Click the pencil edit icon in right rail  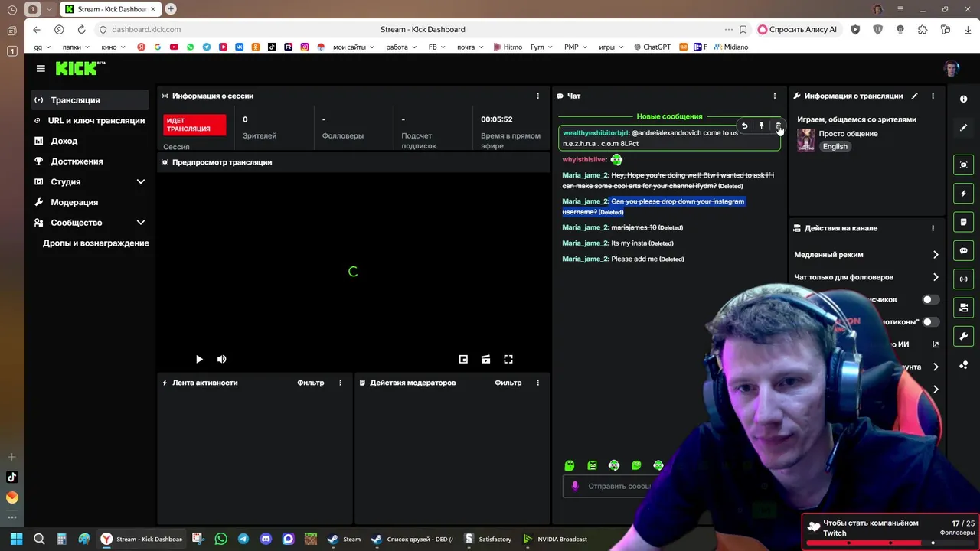pyautogui.click(x=964, y=128)
